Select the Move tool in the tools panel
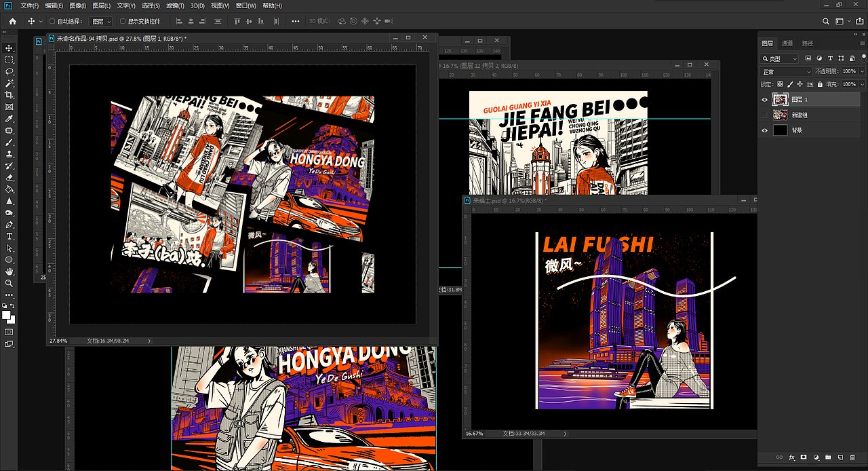868x471 pixels. (x=9, y=48)
